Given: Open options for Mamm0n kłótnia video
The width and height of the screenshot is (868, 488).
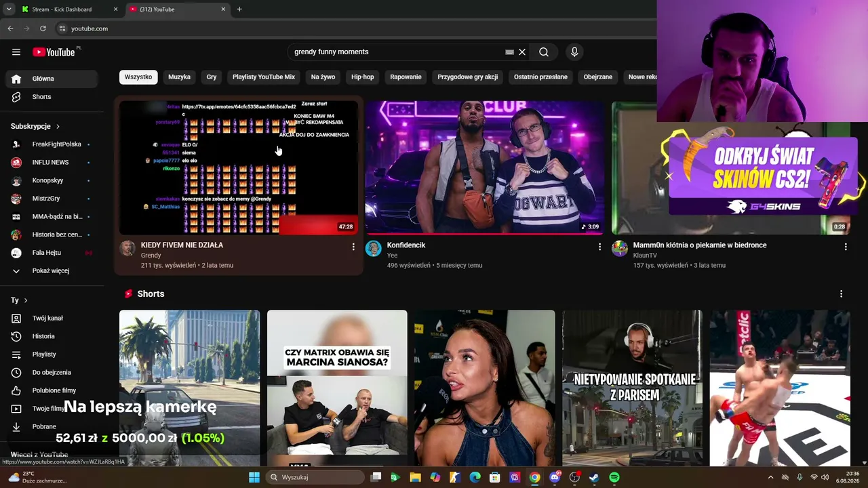Looking at the screenshot, I should pos(846,247).
